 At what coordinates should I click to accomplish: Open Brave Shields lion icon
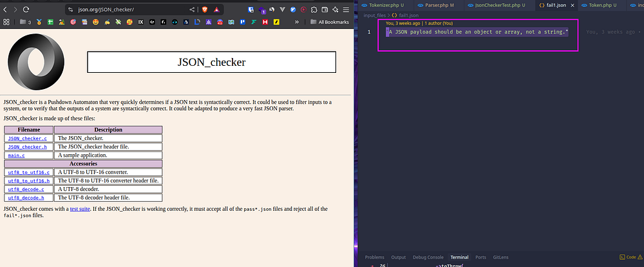coord(205,10)
